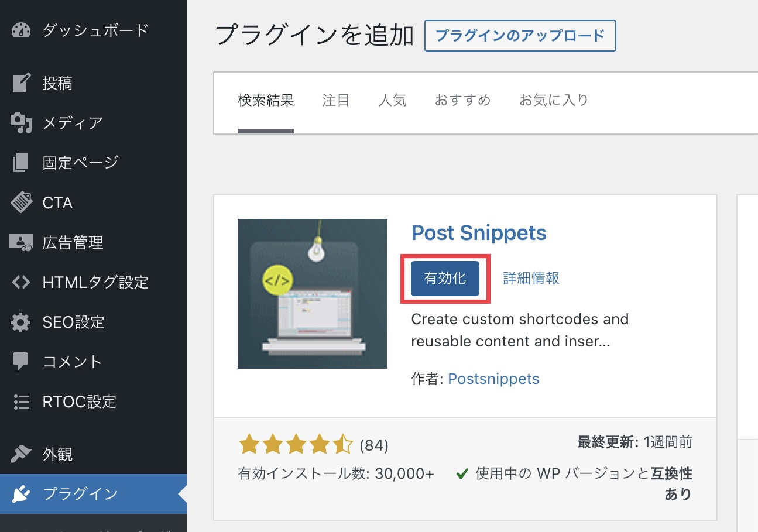Image resolution: width=758 pixels, height=532 pixels.
Task: Switch to おすすめ tab
Action: coord(462,100)
